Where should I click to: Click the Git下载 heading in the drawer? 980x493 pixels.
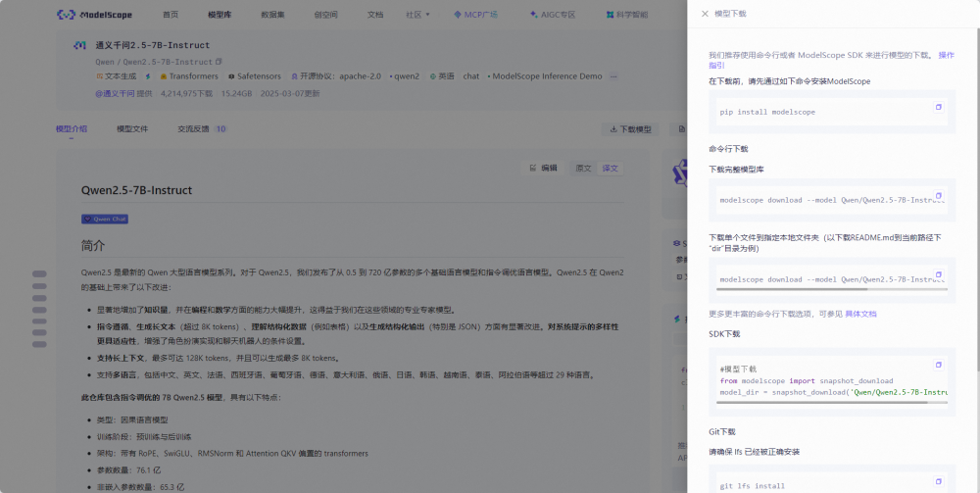(722, 432)
